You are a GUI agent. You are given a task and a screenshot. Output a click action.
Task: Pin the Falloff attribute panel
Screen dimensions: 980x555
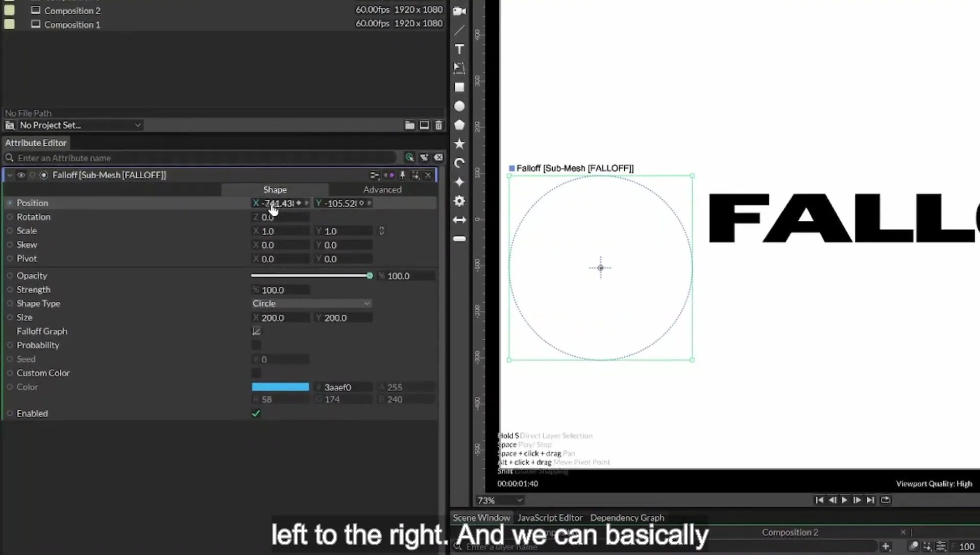(x=402, y=175)
